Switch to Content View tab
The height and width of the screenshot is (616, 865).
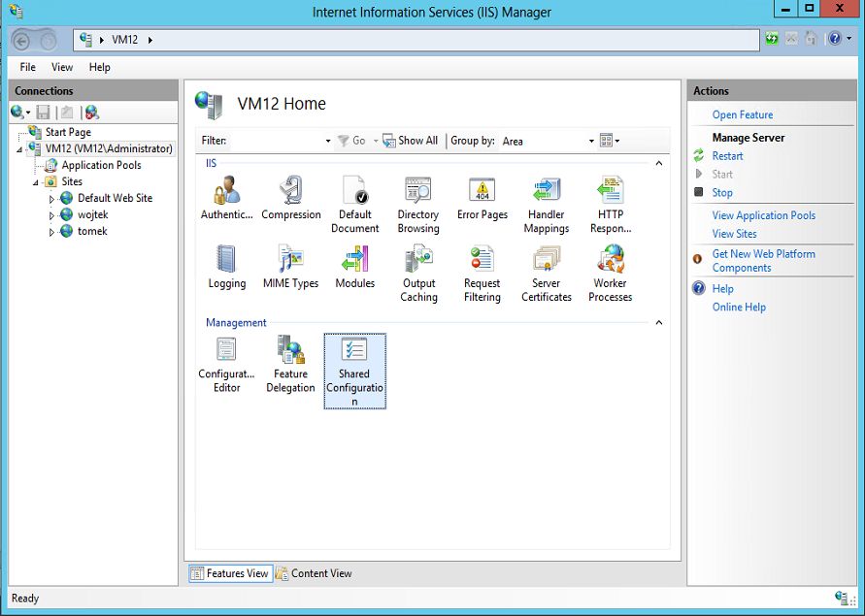[314, 573]
